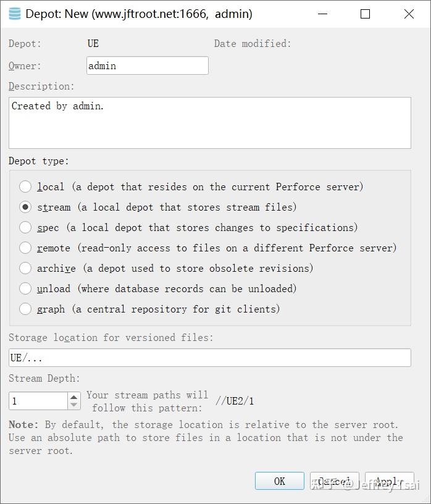
Task: Select the archive depot type
Action: pyautogui.click(x=25, y=268)
